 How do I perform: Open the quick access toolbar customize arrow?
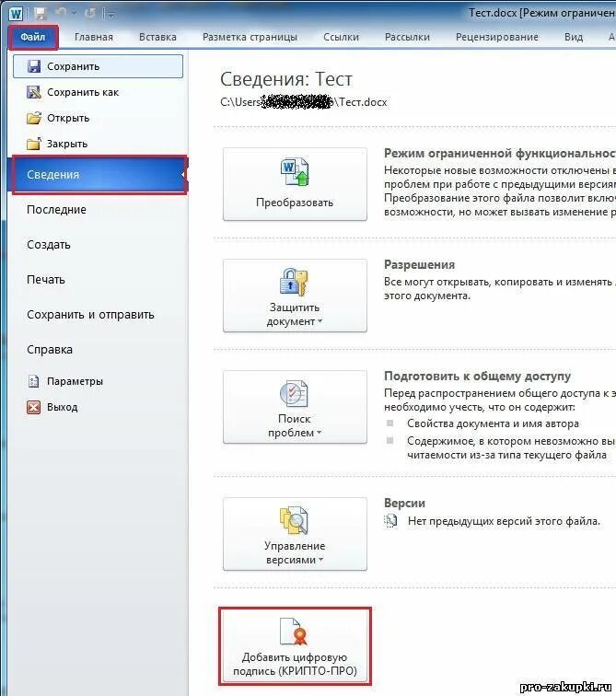pyautogui.click(x=110, y=15)
